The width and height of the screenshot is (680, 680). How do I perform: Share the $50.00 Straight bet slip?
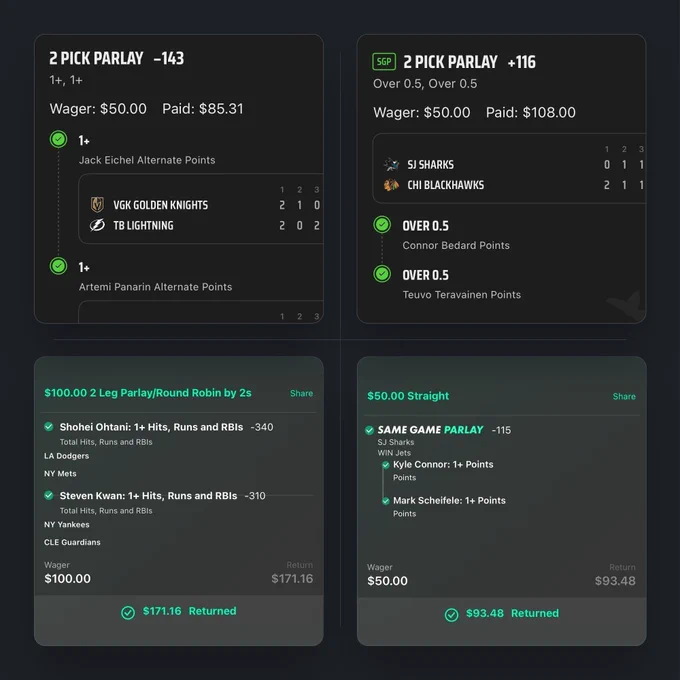[624, 396]
